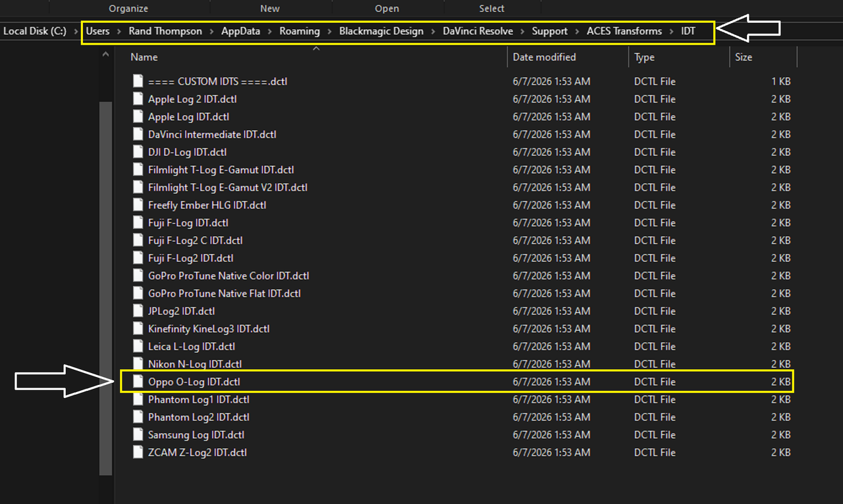The width and height of the screenshot is (843, 504).
Task: Expand breadcrumb chevron after AppData
Action: coord(270,32)
